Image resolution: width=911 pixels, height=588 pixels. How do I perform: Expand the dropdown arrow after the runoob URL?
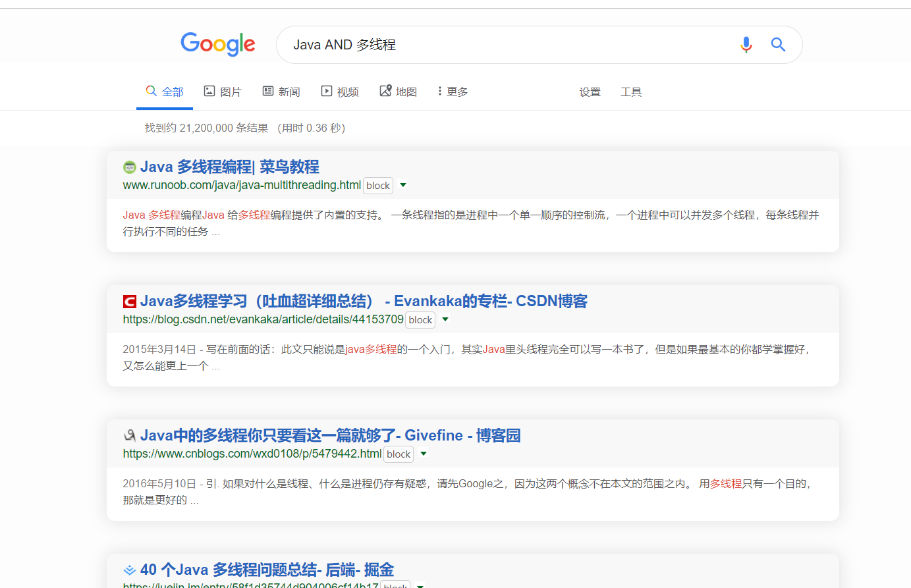pyautogui.click(x=403, y=185)
